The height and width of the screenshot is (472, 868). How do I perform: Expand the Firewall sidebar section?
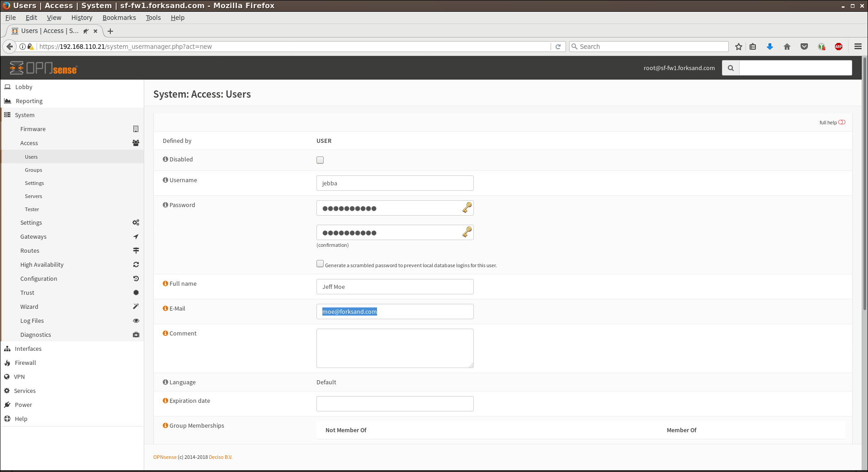tap(25, 363)
